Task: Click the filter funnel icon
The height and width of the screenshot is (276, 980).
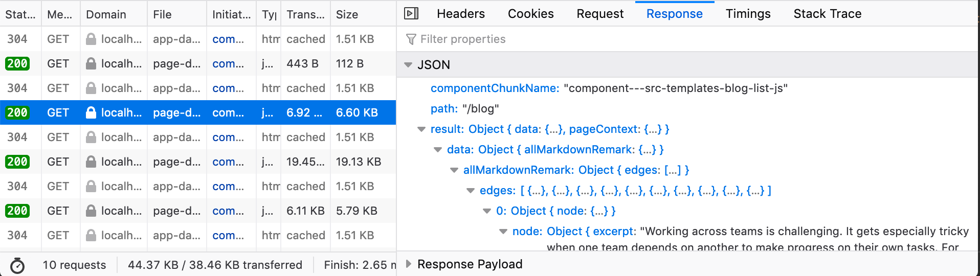Action: tap(411, 39)
